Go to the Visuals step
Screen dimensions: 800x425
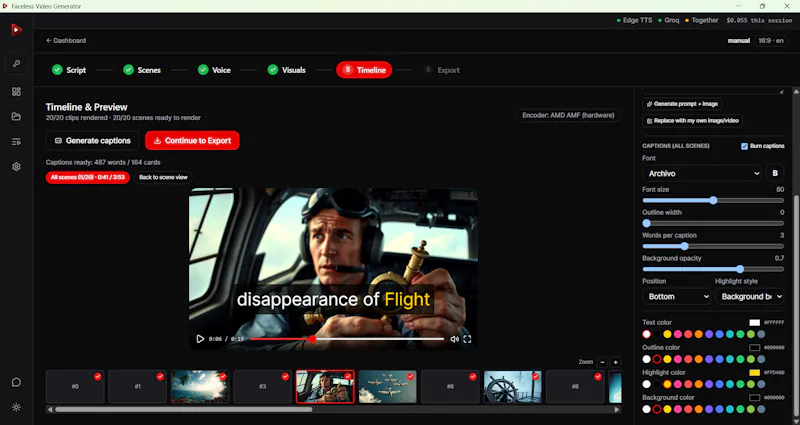pyautogui.click(x=287, y=70)
